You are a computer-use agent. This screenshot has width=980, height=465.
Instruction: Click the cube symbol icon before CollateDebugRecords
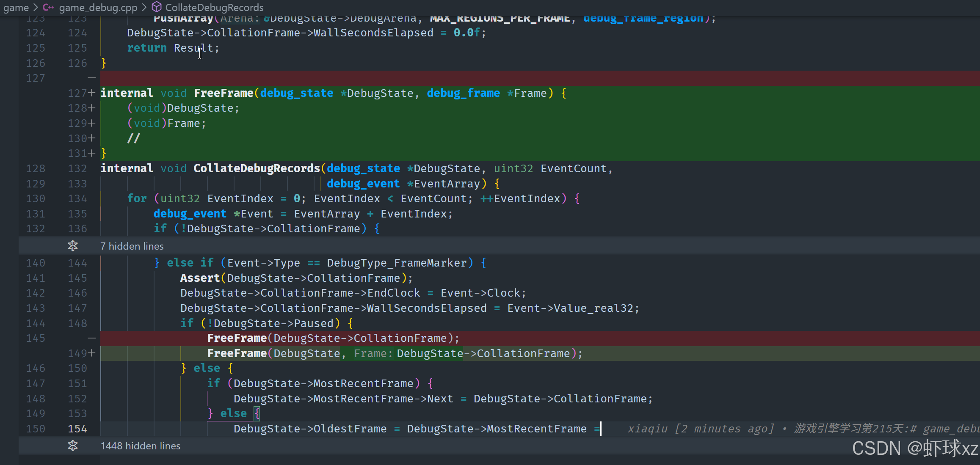(x=157, y=7)
